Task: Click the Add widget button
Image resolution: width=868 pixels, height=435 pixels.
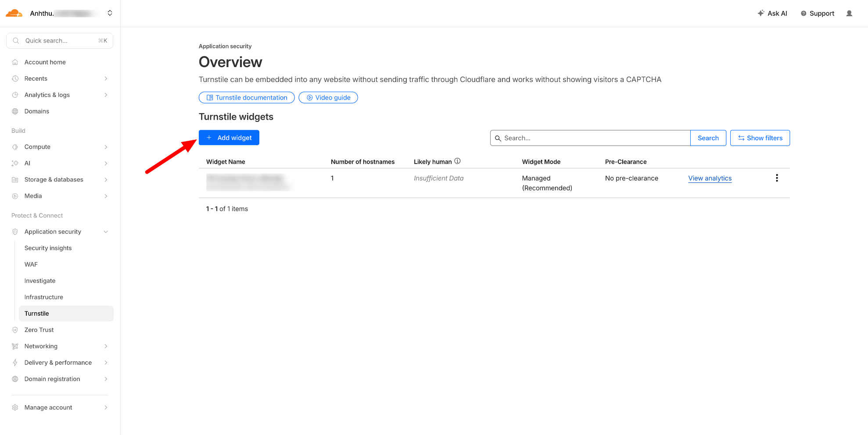Action: click(229, 138)
